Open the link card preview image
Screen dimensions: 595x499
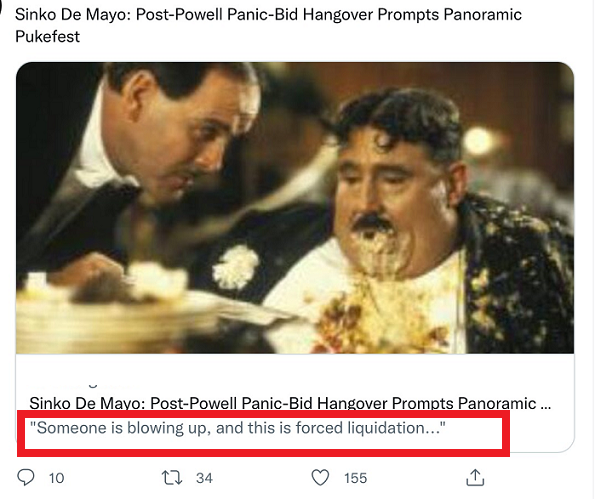(x=295, y=208)
